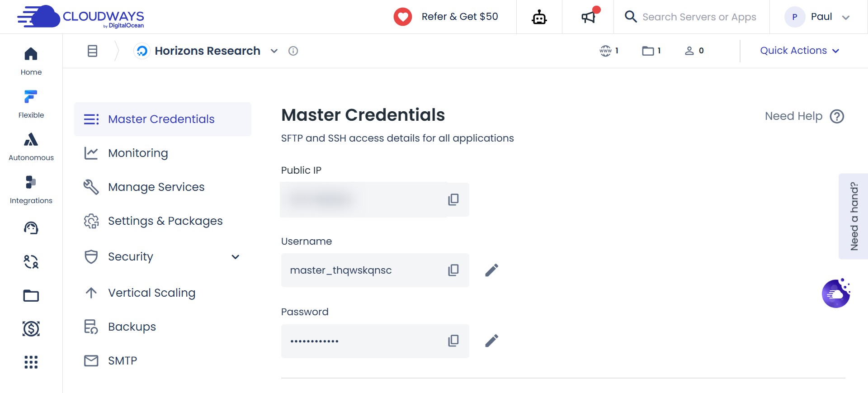Expand the Horizons Research server dropdown
This screenshot has height=393, width=868.
[274, 51]
